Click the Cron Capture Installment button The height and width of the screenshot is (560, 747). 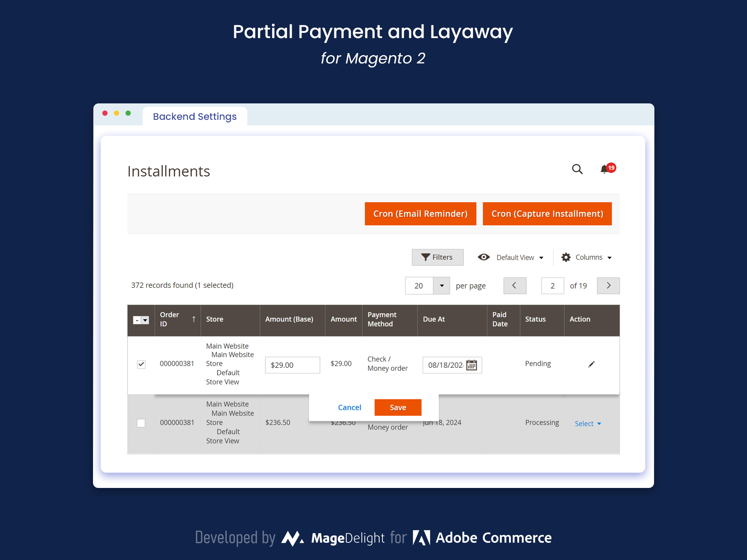546,214
